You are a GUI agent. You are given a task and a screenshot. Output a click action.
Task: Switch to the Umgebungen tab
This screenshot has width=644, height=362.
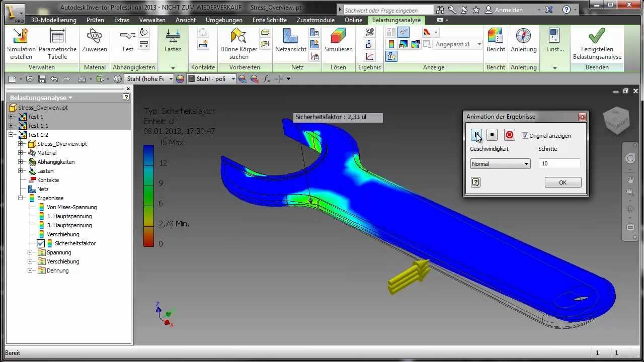click(224, 20)
